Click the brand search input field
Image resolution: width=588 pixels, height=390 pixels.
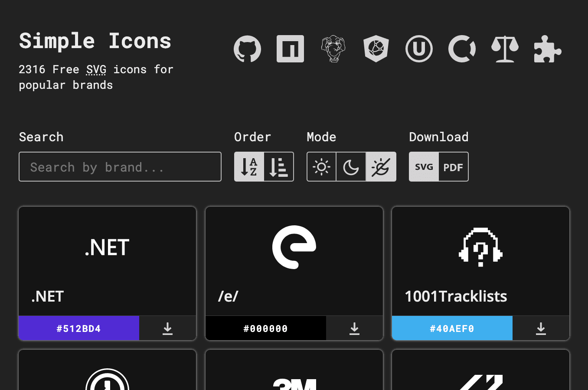(x=120, y=166)
